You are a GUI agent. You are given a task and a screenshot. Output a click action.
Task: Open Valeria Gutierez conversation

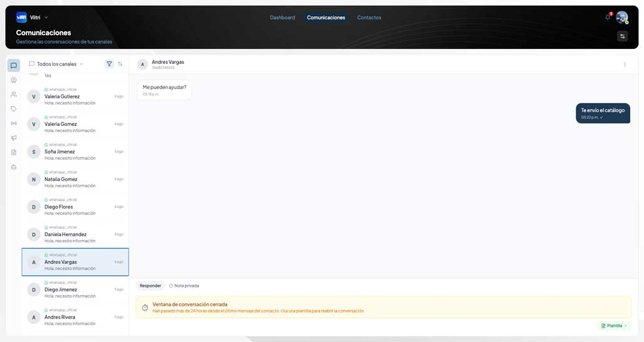click(x=75, y=96)
